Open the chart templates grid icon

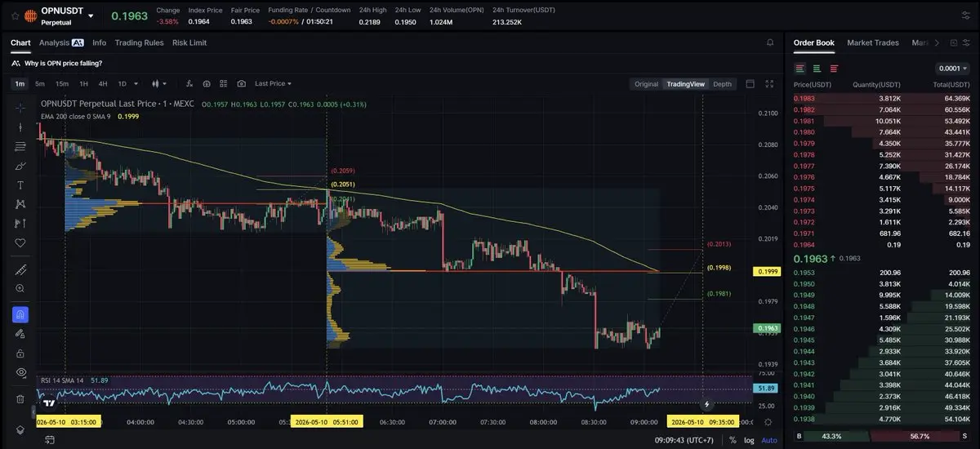click(x=224, y=83)
